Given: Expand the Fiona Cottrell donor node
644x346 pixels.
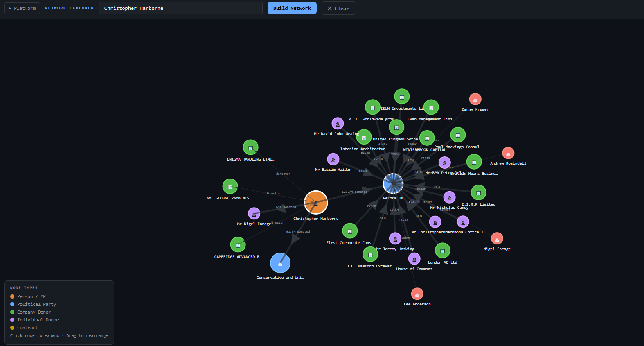Looking at the screenshot, I should click(463, 222).
